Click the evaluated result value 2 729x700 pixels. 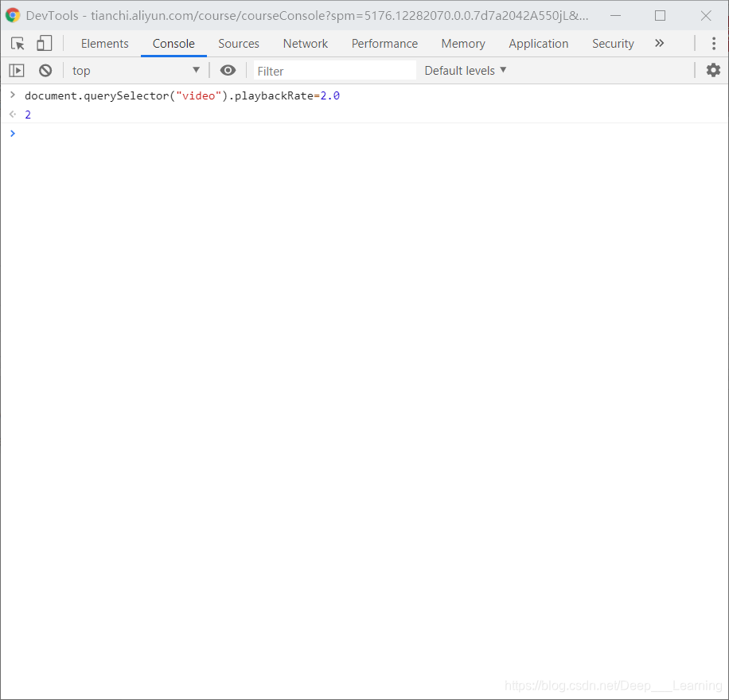28,115
